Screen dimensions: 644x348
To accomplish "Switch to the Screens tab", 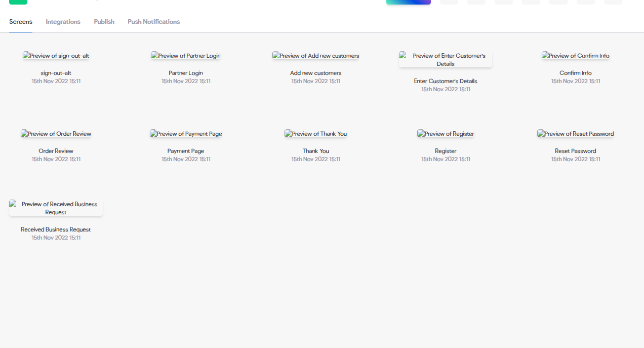I will coord(21,22).
